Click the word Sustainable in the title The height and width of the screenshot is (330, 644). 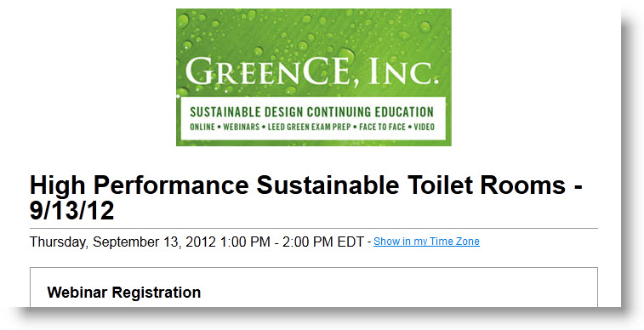point(328,185)
